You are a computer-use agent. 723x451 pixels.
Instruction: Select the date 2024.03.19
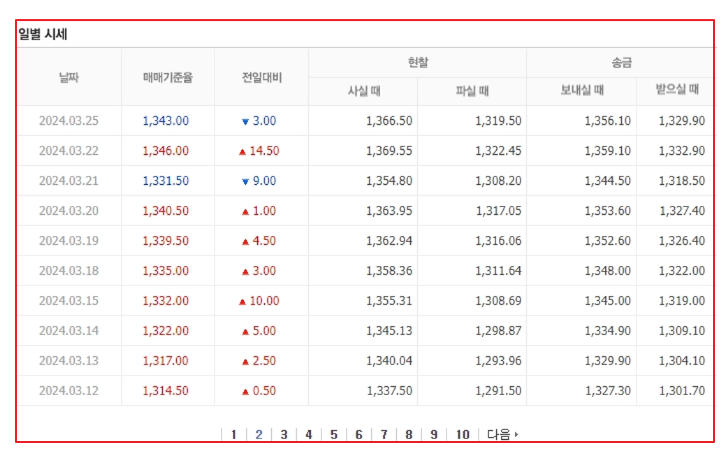click(69, 241)
